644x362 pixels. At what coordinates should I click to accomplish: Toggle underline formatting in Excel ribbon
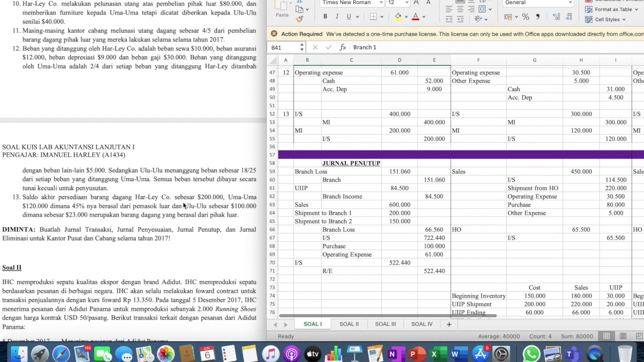click(x=348, y=17)
